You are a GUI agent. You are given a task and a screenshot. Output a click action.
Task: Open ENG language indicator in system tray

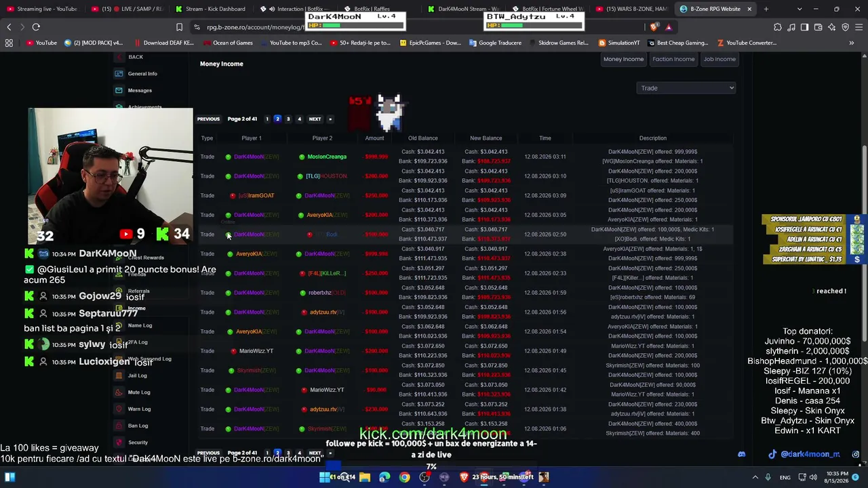pyautogui.click(x=785, y=477)
